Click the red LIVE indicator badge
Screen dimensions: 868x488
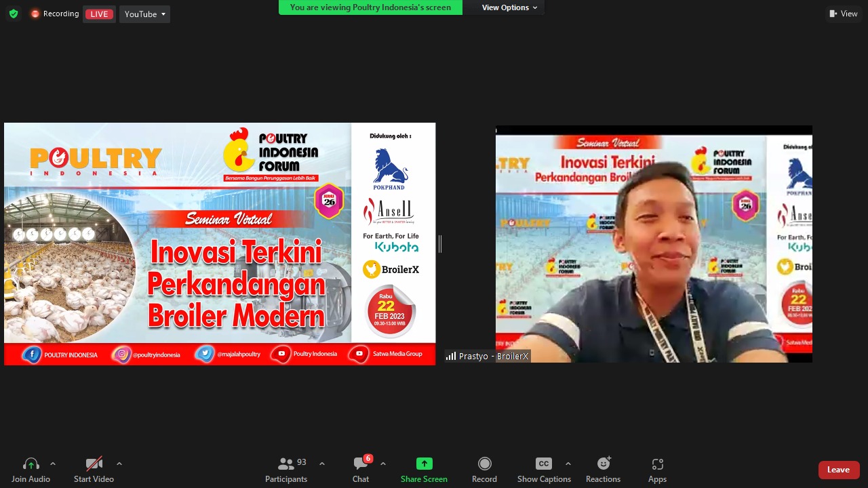coord(99,14)
